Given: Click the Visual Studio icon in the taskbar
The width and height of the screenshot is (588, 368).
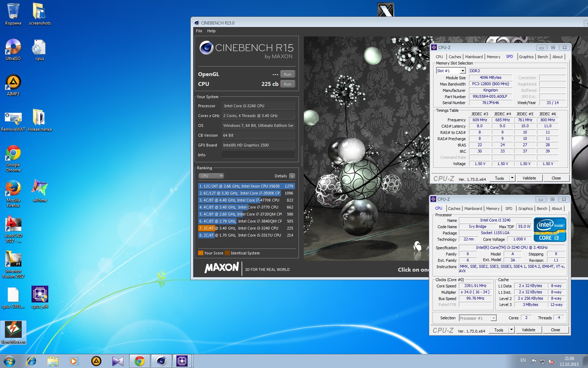Looking at the screenshot, I should 118,361.
